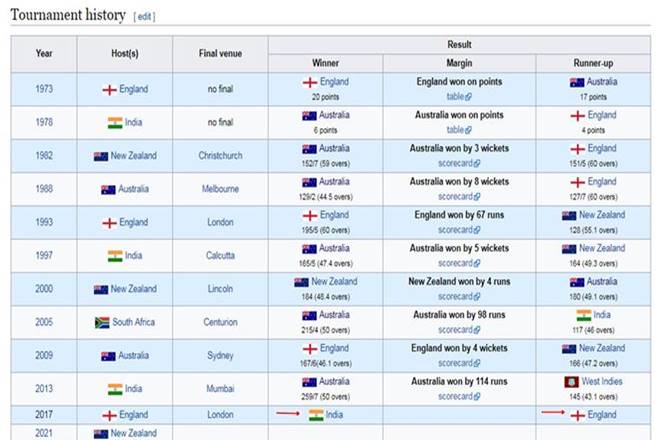Viewport: 660px width, 440px height.
Task: Click the Final venue column header
Action: [220, 54]
